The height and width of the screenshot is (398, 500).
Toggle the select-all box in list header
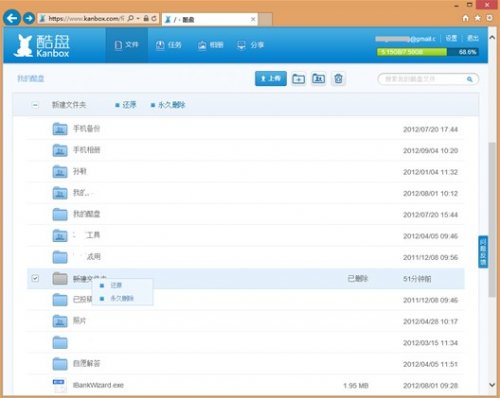[35, 105]
